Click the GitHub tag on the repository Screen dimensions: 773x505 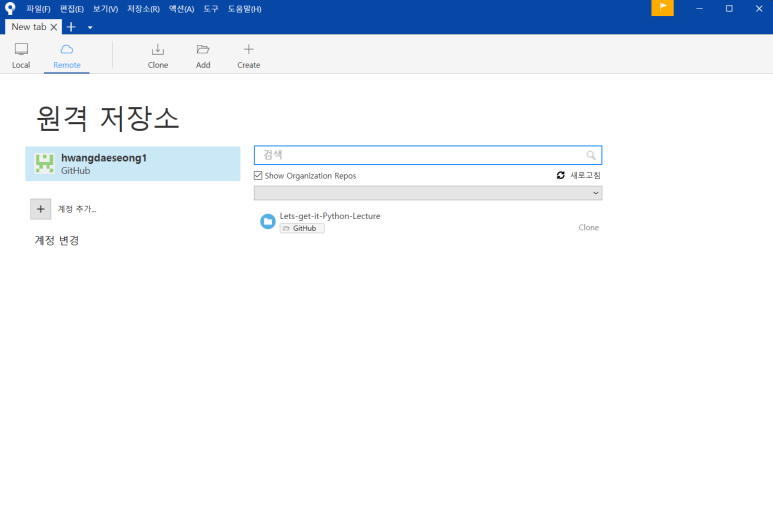coord(302,228)
